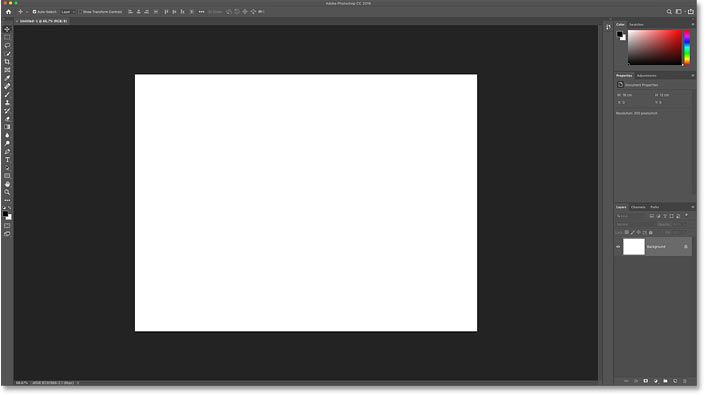This screenshot has height=395, width=705.
Task: Click the Home icon in options bar
Action: coord(9,12)
